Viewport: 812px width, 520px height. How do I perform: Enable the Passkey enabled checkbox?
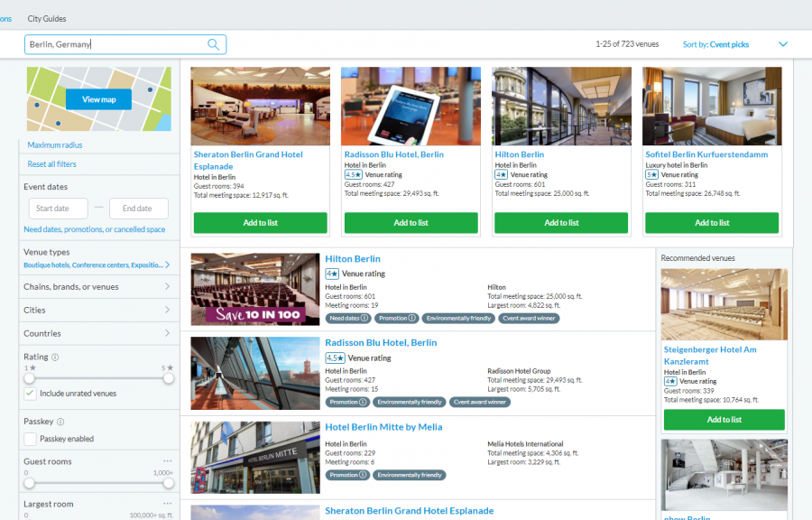30,439
